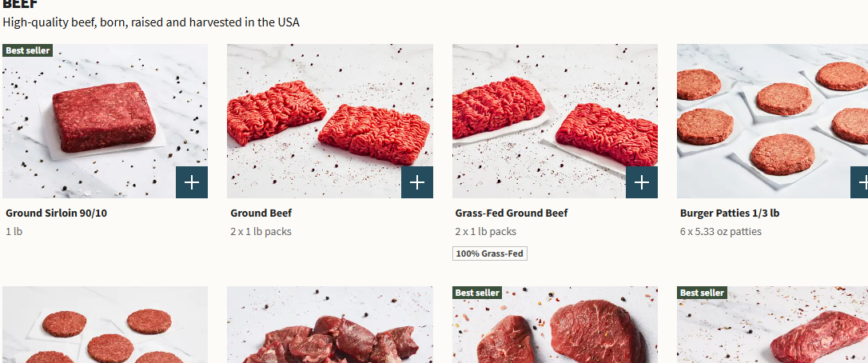Click Ground Sirloin 90/10 title link
The width and height of the screenshot is (868, 363).
click(x=57, y=213)
